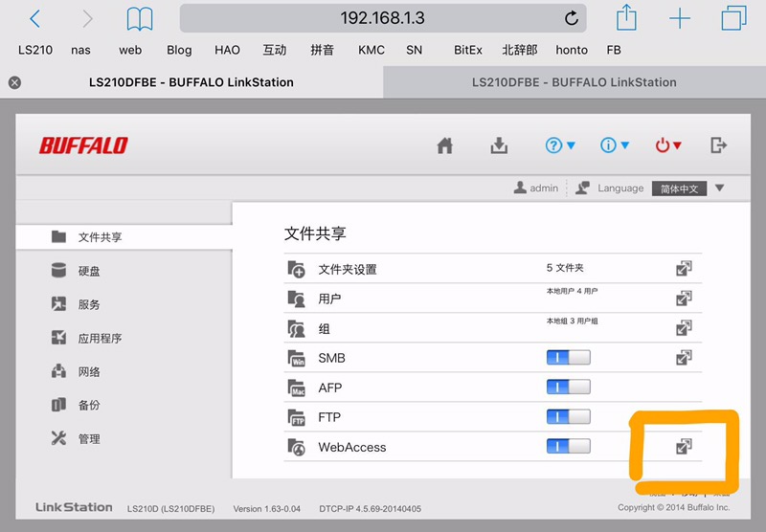Click the '5 文件夹' count text
The image size is (766, 532).
tap(565, 268)
